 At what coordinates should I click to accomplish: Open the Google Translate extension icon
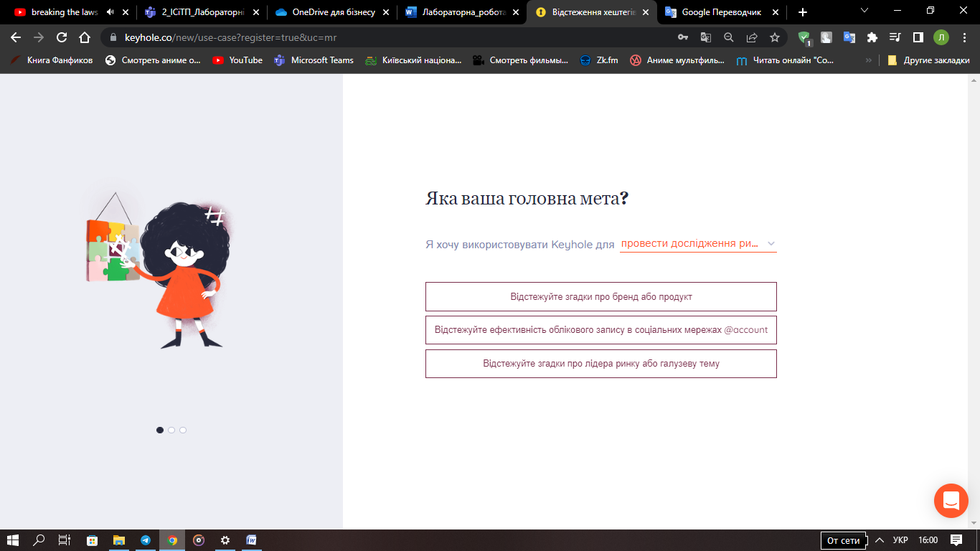849,37
